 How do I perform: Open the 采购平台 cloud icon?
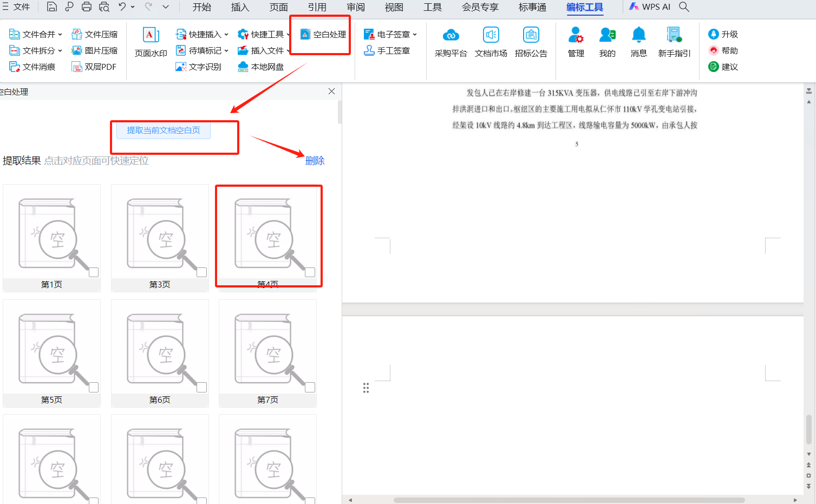451,36
